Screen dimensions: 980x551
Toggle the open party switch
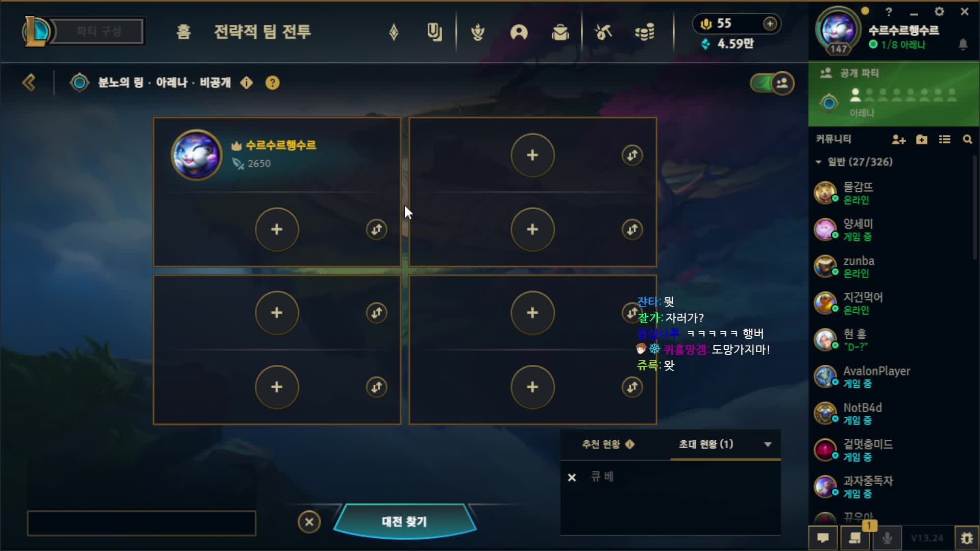point(772,83)
